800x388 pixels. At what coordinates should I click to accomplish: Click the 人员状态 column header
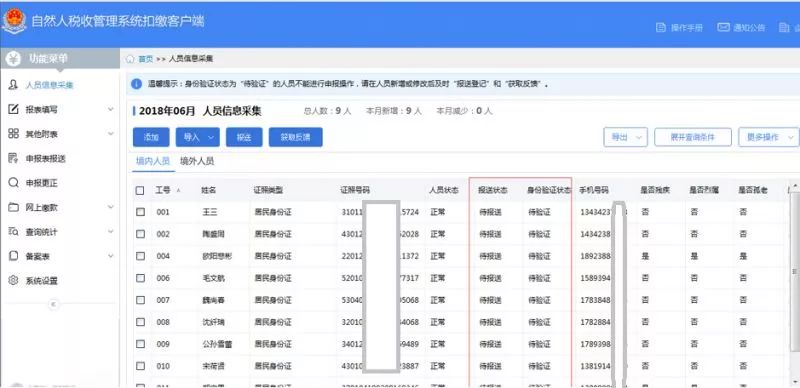pos(444,190)
